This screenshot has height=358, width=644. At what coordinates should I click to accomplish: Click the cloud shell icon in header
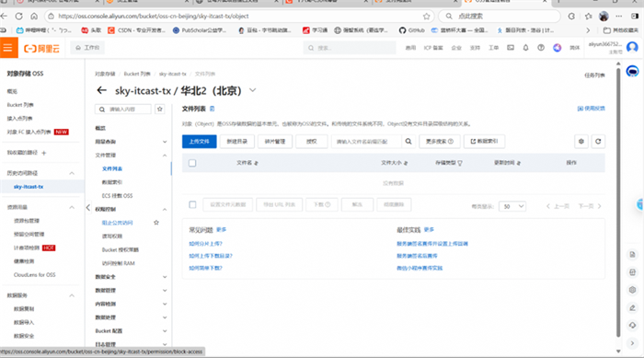click(x=511, y=48)
